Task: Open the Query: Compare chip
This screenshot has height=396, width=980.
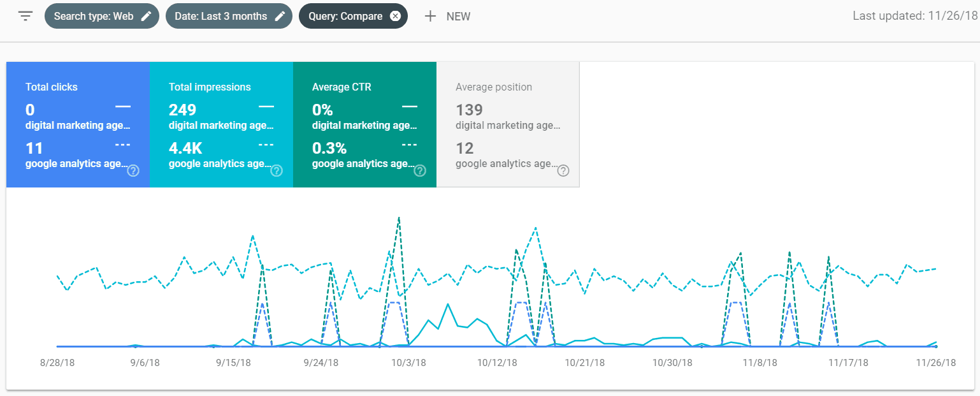Action: [x=345, y=17]
